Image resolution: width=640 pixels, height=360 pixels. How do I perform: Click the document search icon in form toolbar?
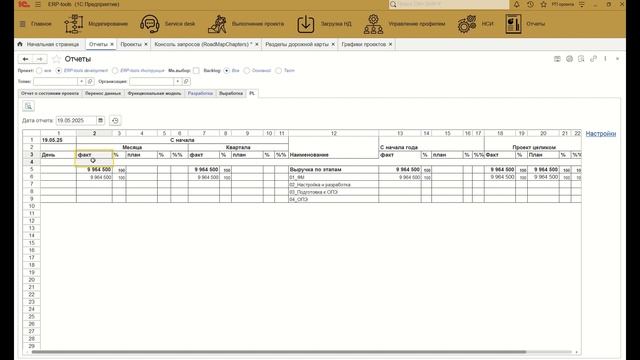click(581, 59)
